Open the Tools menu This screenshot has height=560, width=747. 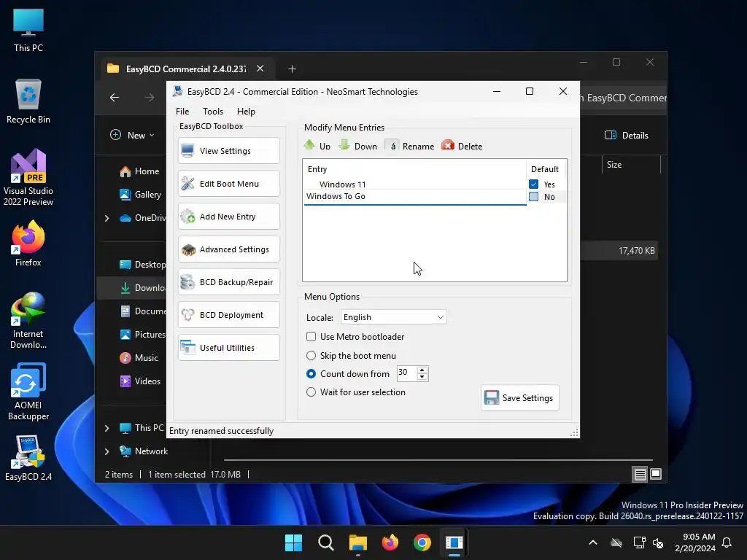(x=213, y=112)
